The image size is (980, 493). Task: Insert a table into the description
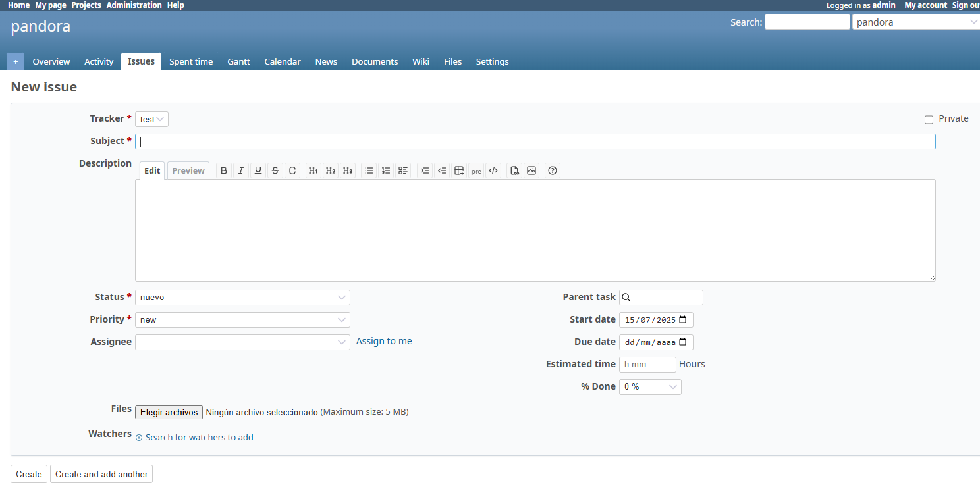click(459, 170)
